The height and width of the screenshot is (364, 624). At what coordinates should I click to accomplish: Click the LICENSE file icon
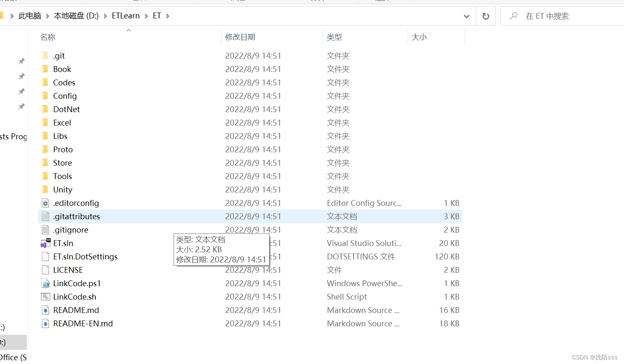point(45,270)
